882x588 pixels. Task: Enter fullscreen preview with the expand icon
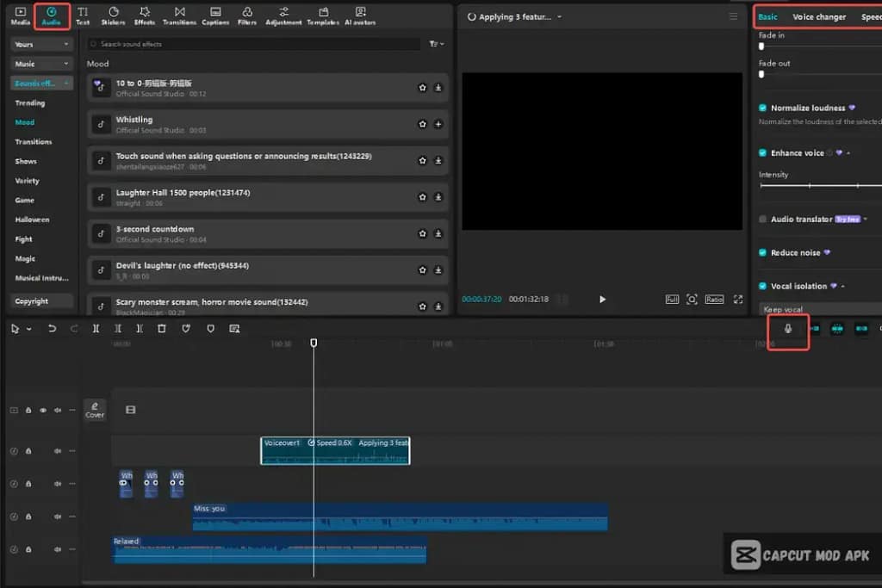pyautogui.click(x=737, y=300)
